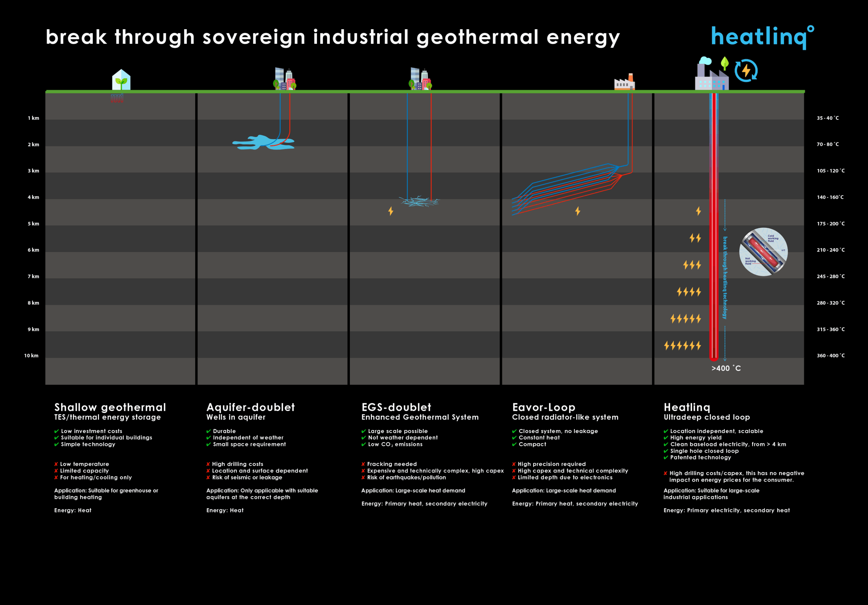Click 'Closed radiator-like system' subtitle
This screenshot has width=868, height=605.
click(565, 417)
